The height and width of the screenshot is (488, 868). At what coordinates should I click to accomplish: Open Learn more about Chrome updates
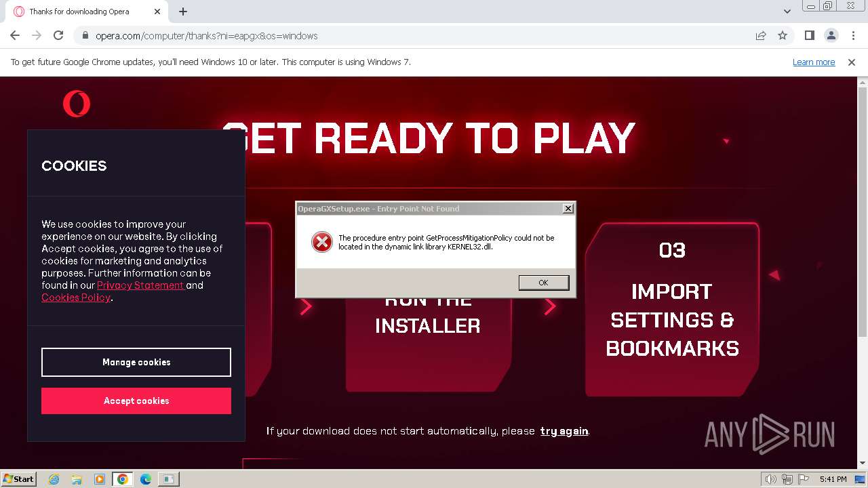[x=814, y=62]
